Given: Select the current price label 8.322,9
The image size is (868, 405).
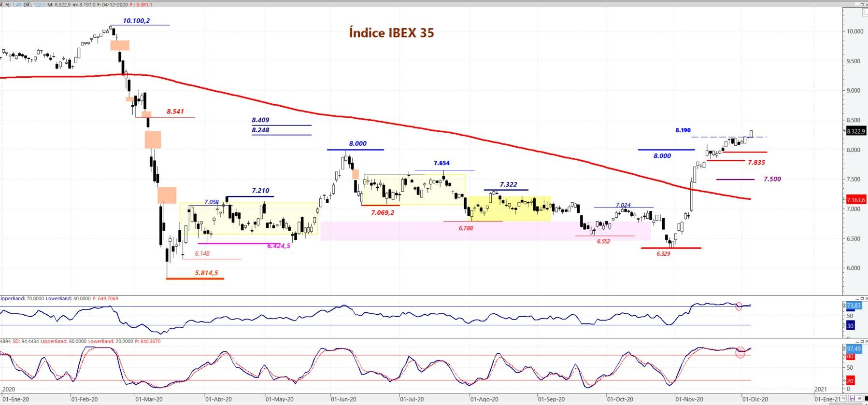Looking at the screenshot, I should coord(856,131).
